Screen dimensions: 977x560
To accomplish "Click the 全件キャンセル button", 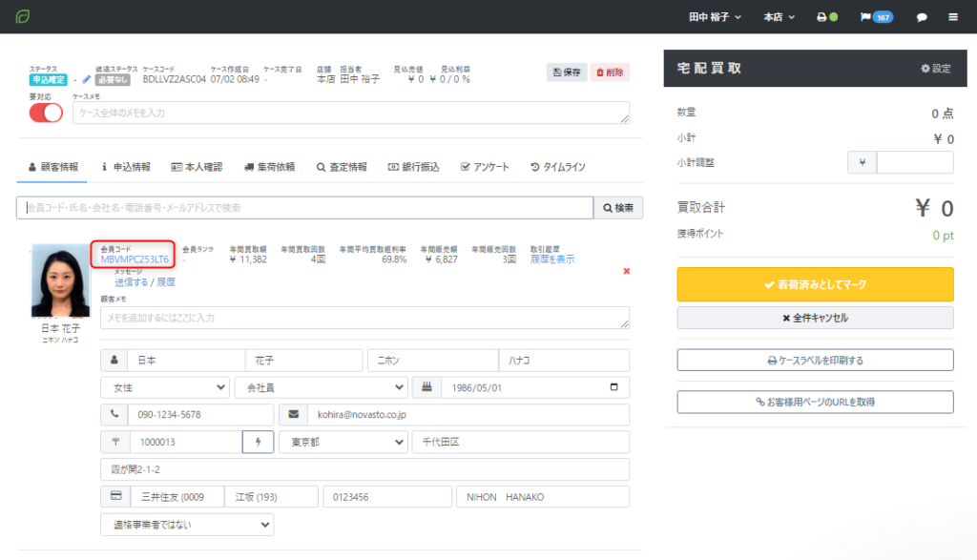I will coord(815,318).
